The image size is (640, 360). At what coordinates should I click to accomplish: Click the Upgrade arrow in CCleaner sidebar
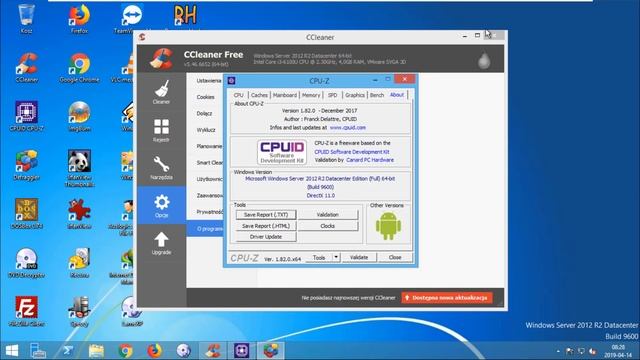tap(161, 243)
